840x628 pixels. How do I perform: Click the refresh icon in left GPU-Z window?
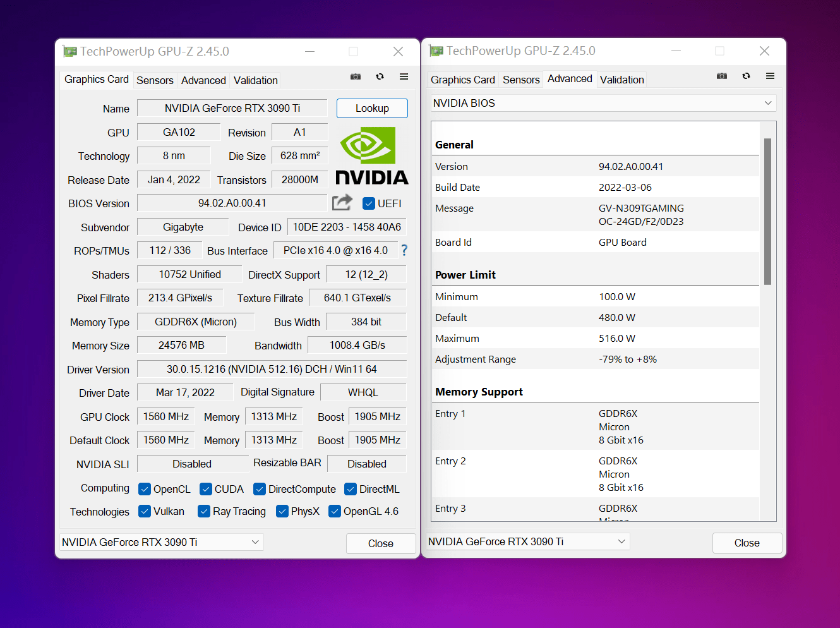pyautogui.click(x=380, y=76)
